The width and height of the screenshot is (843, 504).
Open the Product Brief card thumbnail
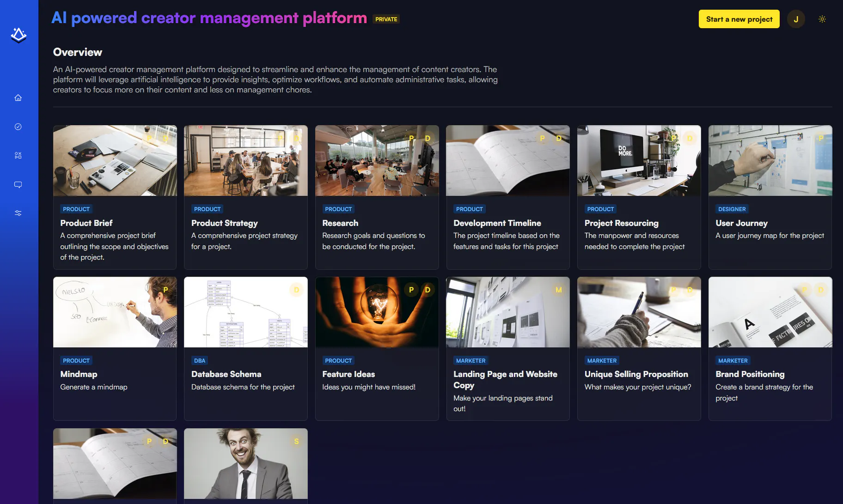pyautogui.click(x=115, y=161)
